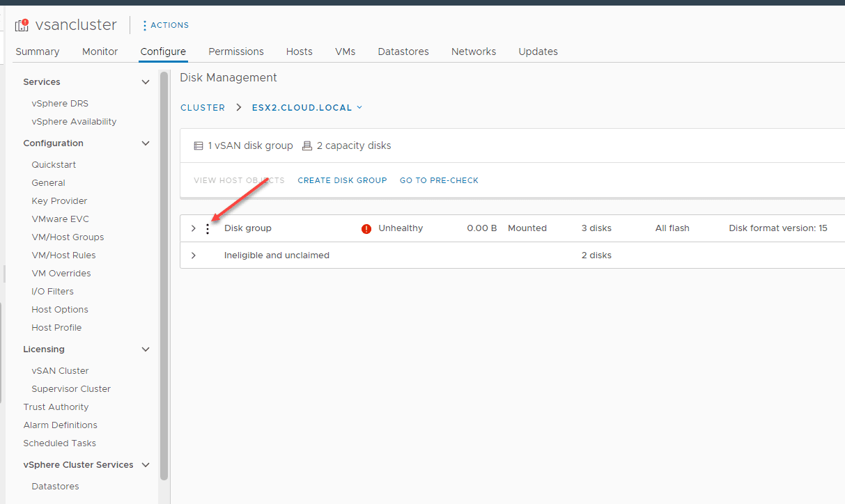The height and width of the screenshot is (504, 845).
Task: Click the 3 disks cell
Action: (x=596, y=228)
